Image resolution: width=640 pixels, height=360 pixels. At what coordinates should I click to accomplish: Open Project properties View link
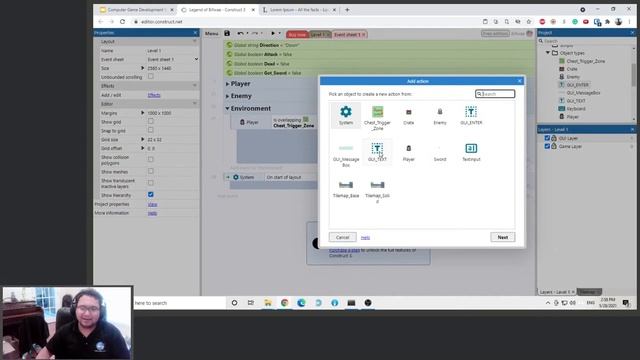coord(152,204)
